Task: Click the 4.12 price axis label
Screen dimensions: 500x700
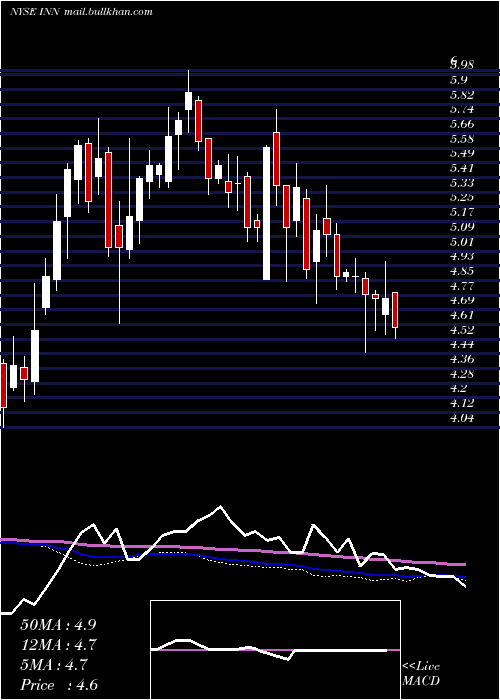Action: pos(462,403)
